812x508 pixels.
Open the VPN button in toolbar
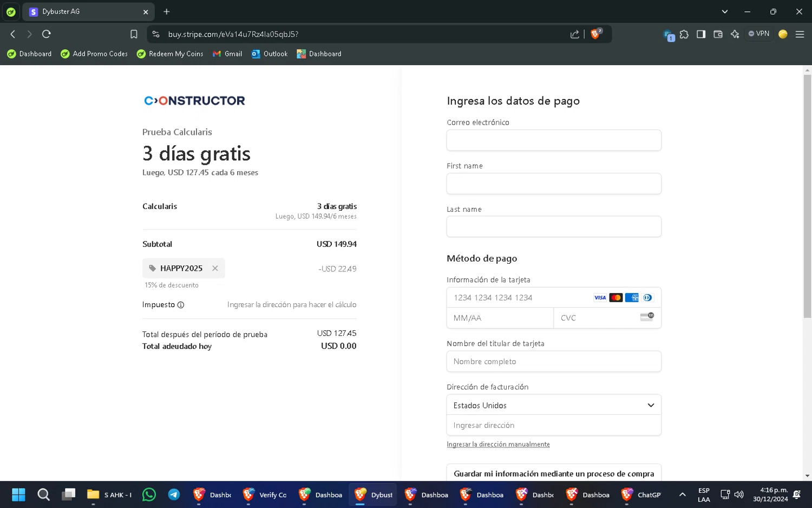pos(759,34)
